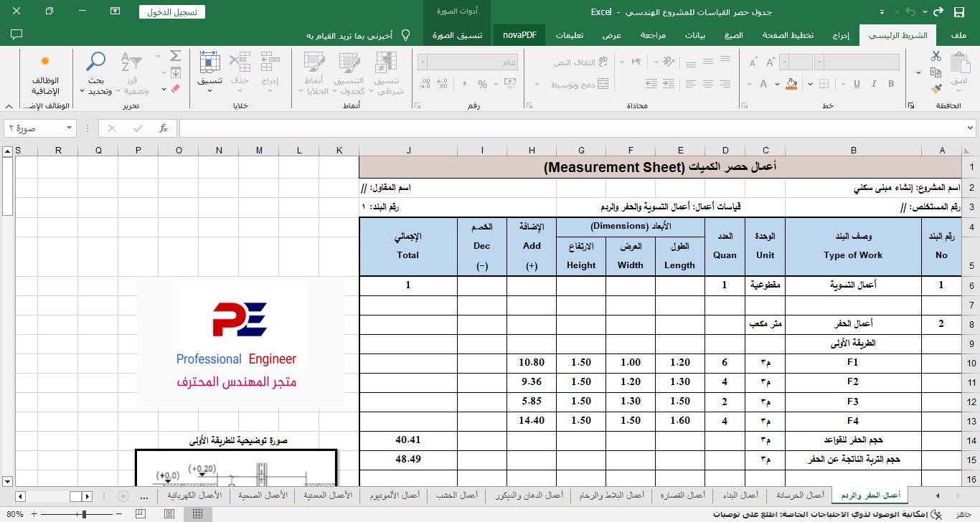Click the Fill Color paint bucket swatch
Image resolution: width=980 pixels, height=522 pixels.
click(791, 84)
